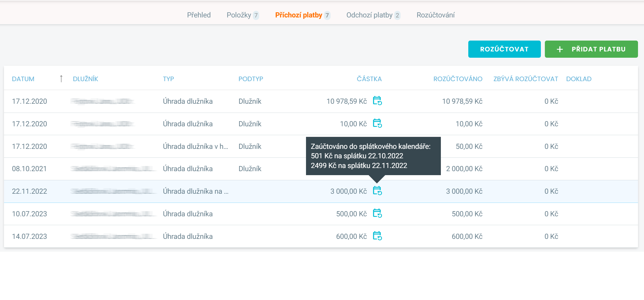Click calendar icon beside 500,00 Kč payment

pyautogui.click(x=377, y=213)
